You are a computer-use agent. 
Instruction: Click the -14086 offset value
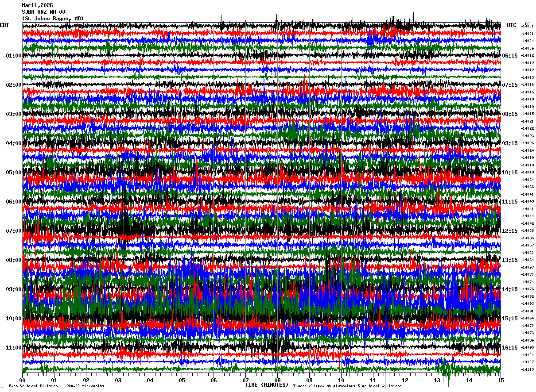tap(527, 340)
